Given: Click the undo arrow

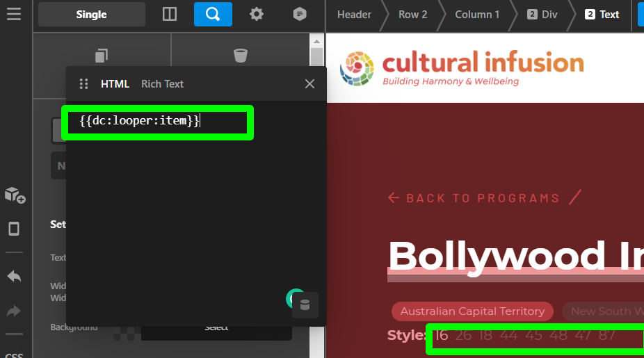Looking at the screenshot, I should pos(14,276).
